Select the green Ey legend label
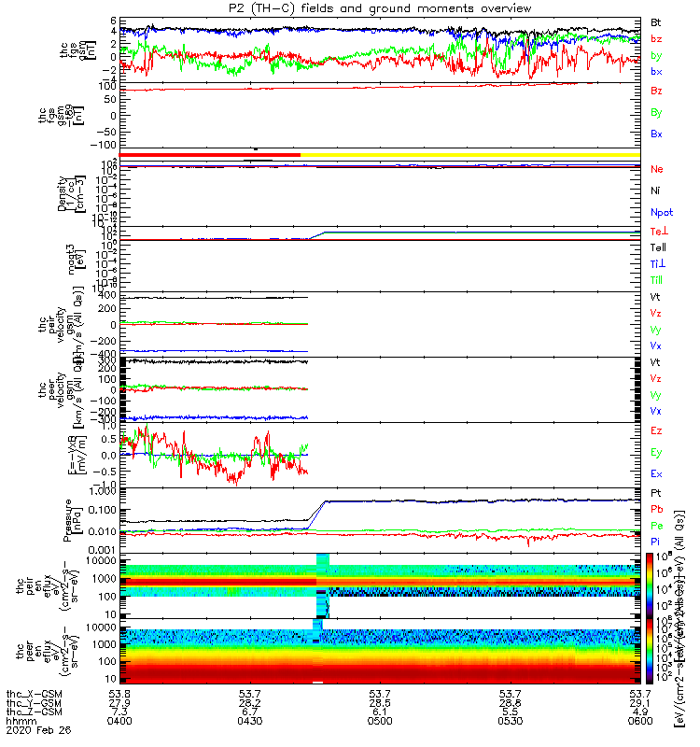700x747 pixels. coord(656,453)
